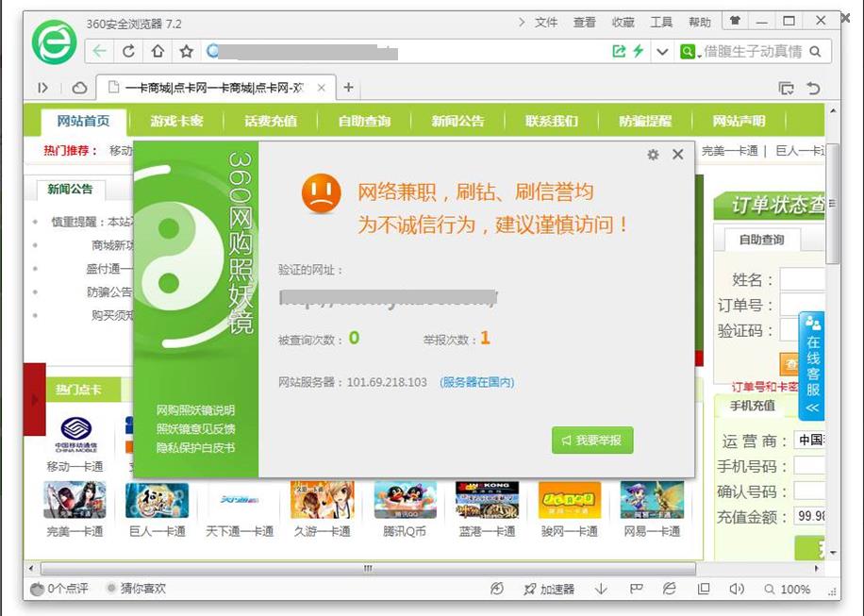Open the 游戏卡密 navigation item
The height and width of the screenshot is (616, 864).
(x=176, y=121)
